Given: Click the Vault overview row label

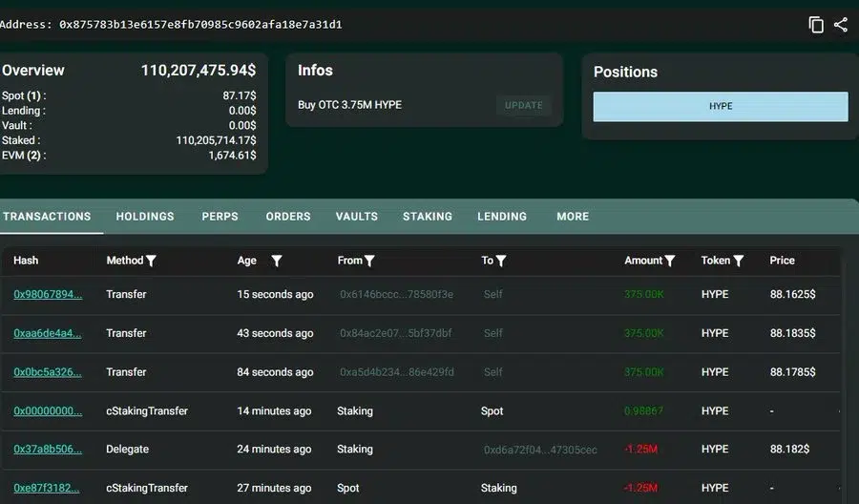Looking at the screenshot, I should click(x=17, y=125).
